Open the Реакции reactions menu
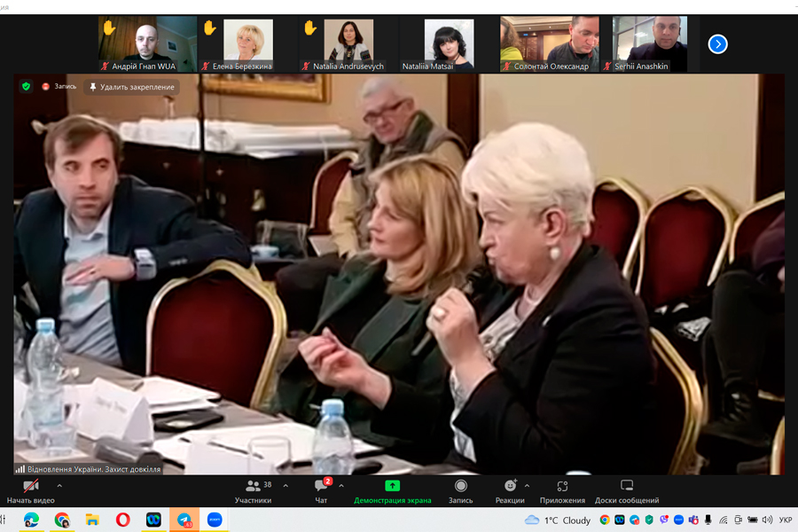798x532 pixels. tap(510, 492)
